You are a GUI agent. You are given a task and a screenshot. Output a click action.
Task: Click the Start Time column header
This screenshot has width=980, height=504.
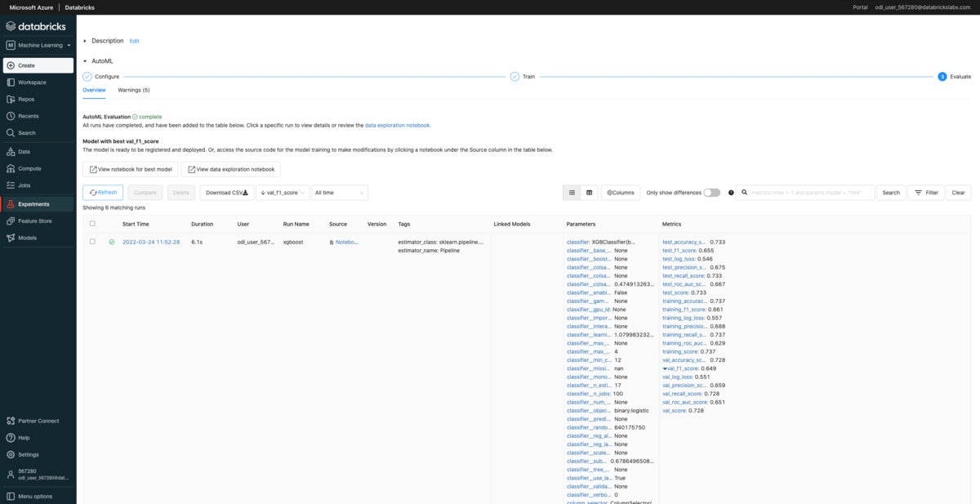click(x=136, y=224)
